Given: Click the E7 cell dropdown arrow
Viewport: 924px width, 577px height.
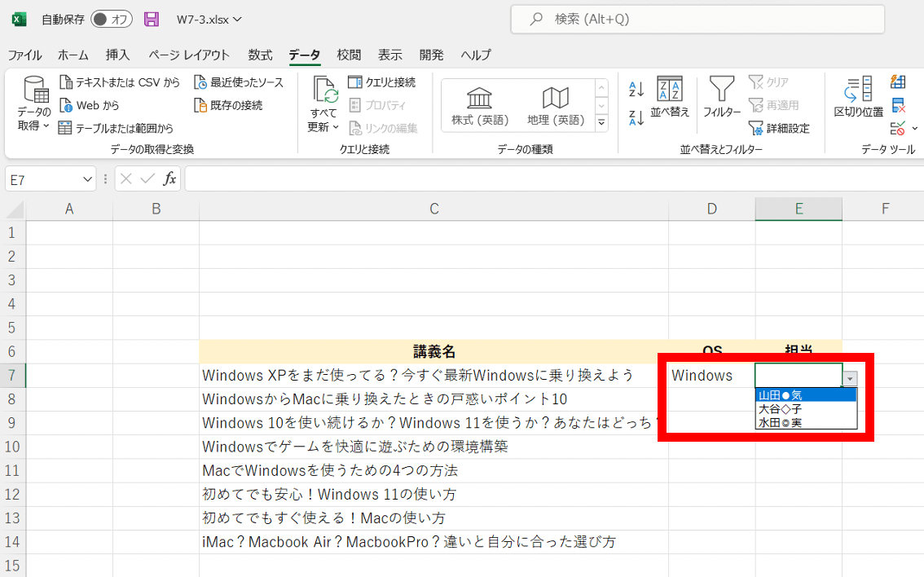Looking at the screenshot, I should (851, 379).
